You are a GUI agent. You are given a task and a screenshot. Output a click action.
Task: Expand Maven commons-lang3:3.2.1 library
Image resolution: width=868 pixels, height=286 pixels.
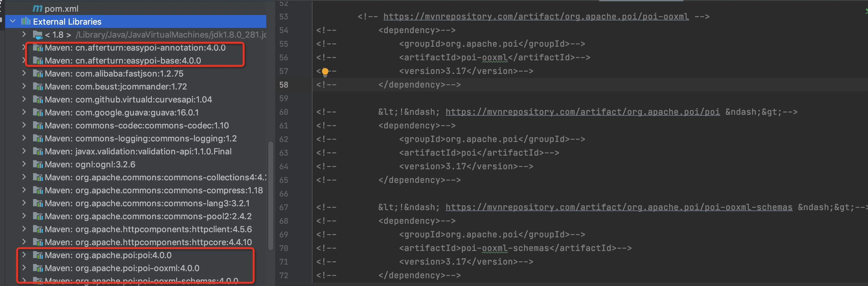(24, 203)
